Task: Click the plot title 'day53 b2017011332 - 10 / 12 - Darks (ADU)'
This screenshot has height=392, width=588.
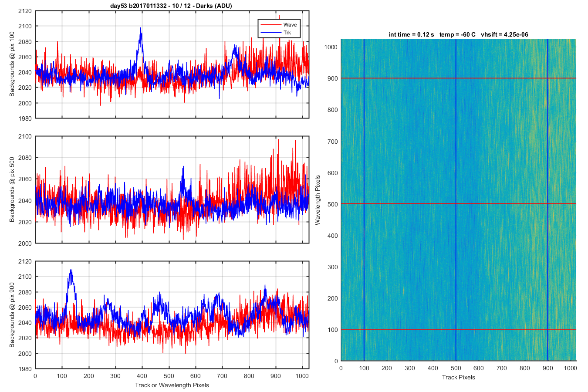Action: (171, 6)
